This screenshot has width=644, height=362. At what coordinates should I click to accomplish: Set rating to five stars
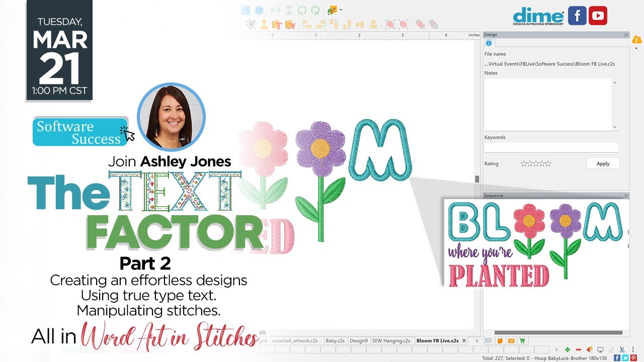click(x=548, y=163)
